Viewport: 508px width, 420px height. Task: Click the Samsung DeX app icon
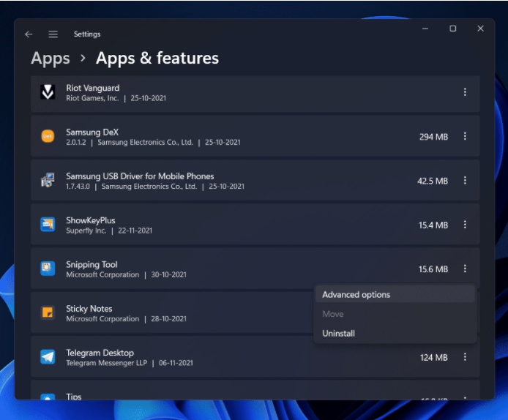pos(48,136)
